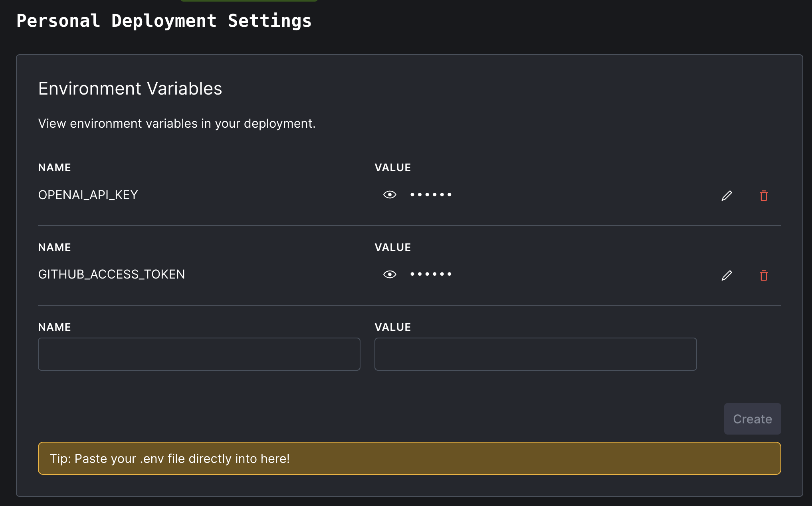Viewport: 812px width, 506px height.
Task: Remove GITHUB_ACCESS_TOKEN with the trash icon
Action: click(x=764, y=275)
